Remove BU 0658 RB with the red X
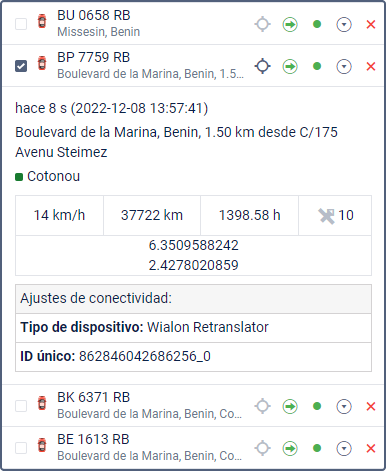 [371, 24]
